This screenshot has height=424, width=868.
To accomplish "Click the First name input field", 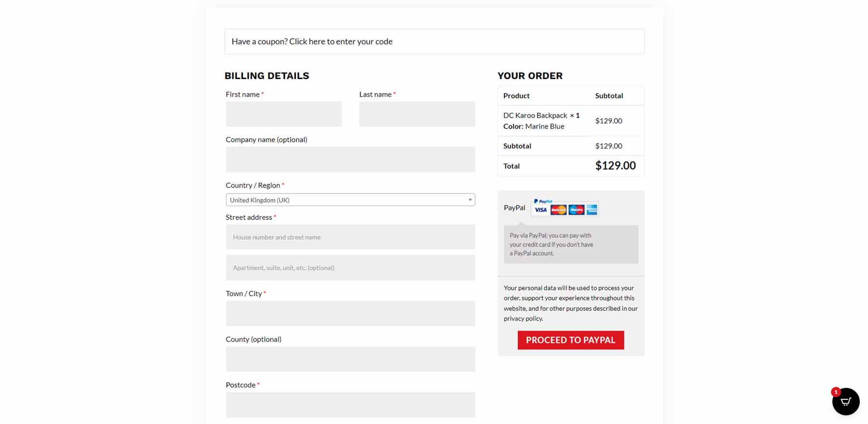I will pos(283,114).
